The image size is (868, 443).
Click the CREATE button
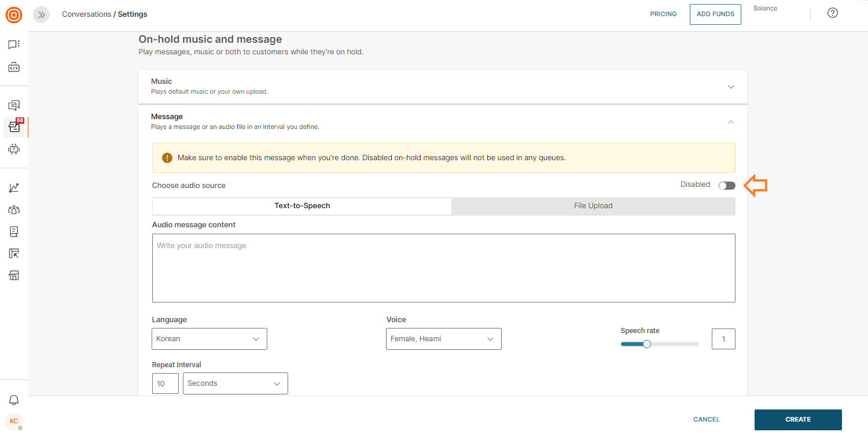coord(797,420)
